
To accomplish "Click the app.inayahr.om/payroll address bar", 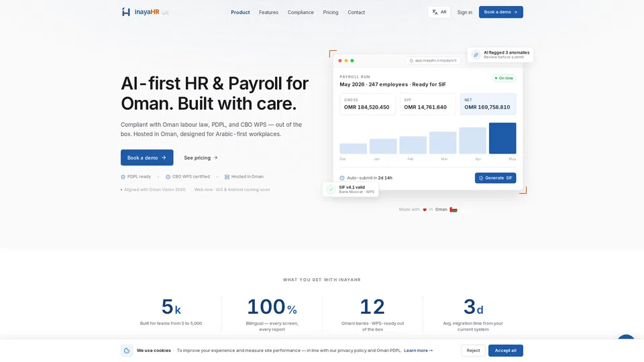I will point(433,60).
